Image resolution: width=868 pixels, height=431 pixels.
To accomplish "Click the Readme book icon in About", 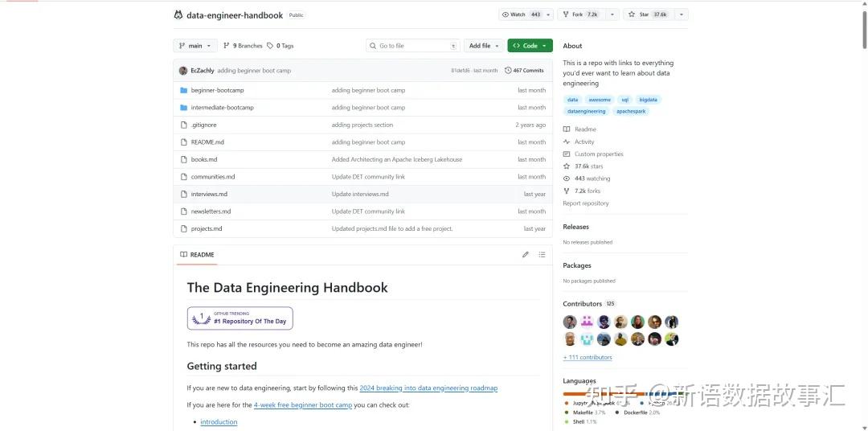I will tap(567, 129).
